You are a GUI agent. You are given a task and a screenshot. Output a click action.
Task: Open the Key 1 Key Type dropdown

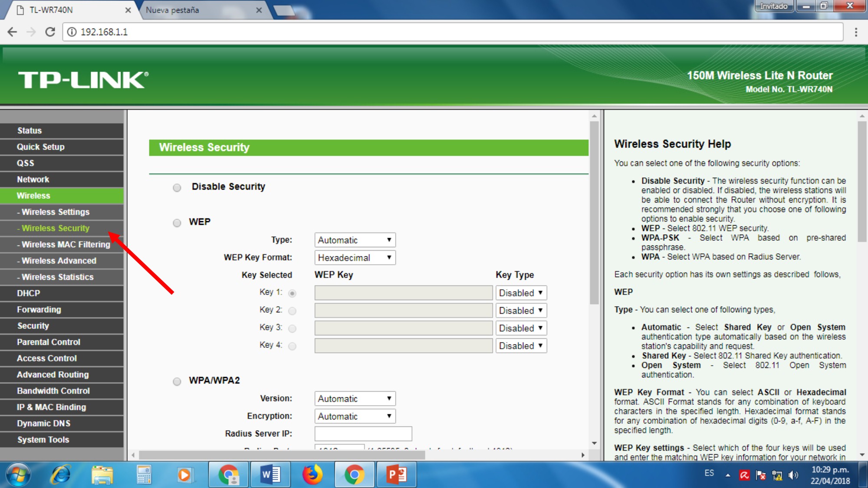pyautogui.click(x=521, y=293)
